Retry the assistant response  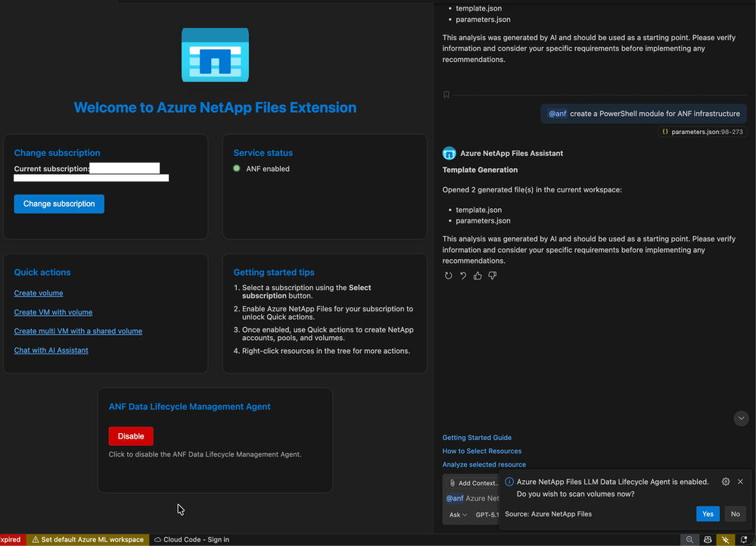tap(449, 276)
